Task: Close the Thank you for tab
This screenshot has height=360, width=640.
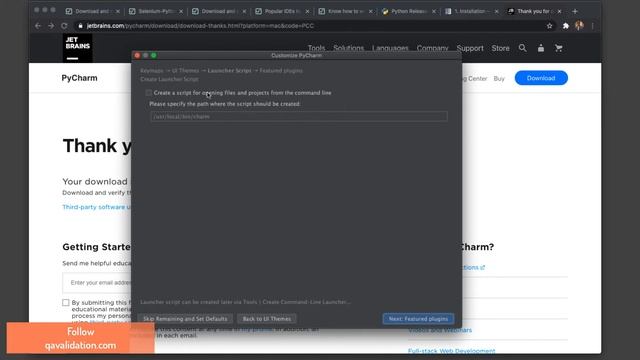Action: point(559,11)
